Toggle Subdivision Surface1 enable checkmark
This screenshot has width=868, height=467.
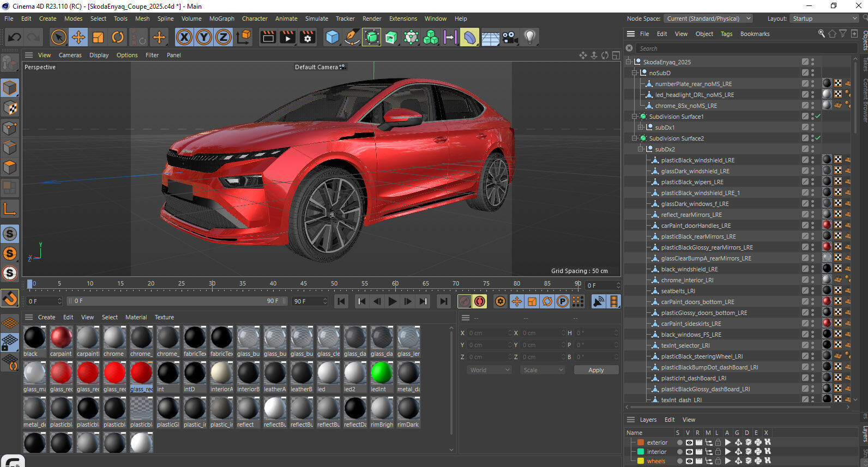click(x=818, y=116)
